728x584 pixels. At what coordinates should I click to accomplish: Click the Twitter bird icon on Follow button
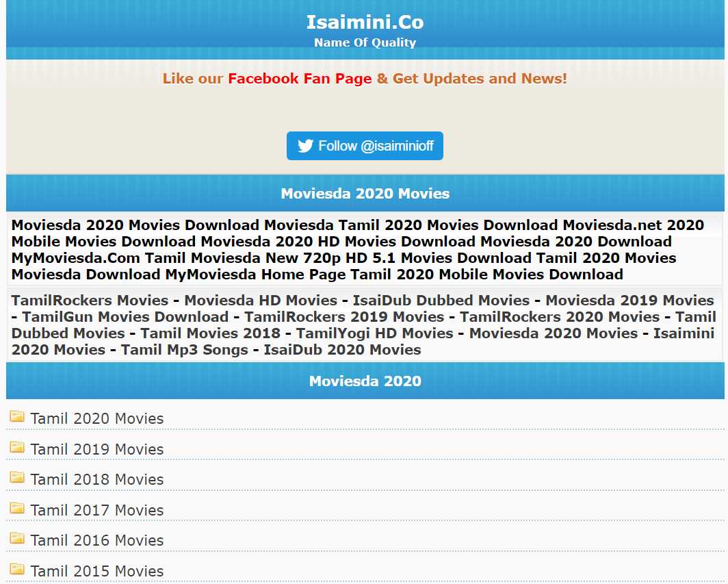(x=305, y=146)
